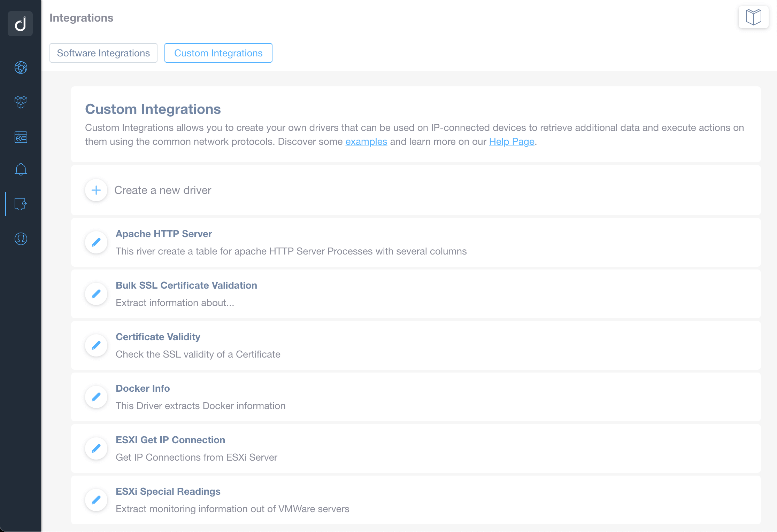Click 'Check the SSL validity' description
This screenshot has width=777, height=532.
coord(198,354)
